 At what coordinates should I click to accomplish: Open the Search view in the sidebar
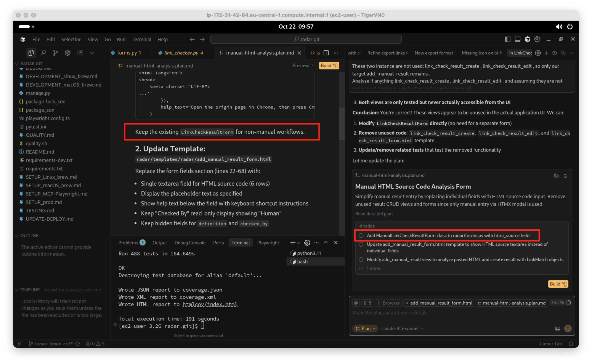(43, 53)
